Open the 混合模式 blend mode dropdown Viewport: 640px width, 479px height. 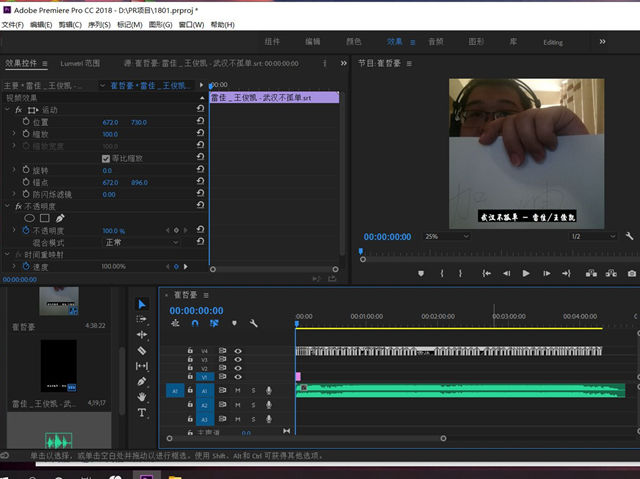(x=140, y=242)
